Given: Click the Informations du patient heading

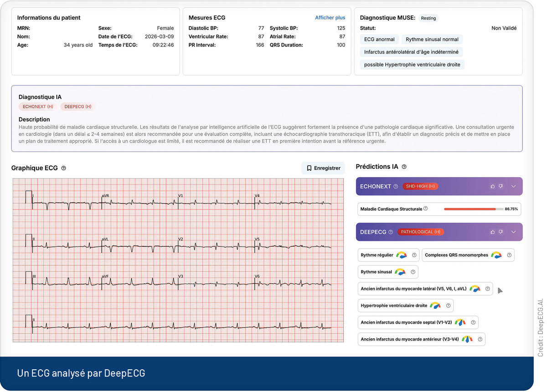Looking at the screenshot, I should [x=49, y=18].
